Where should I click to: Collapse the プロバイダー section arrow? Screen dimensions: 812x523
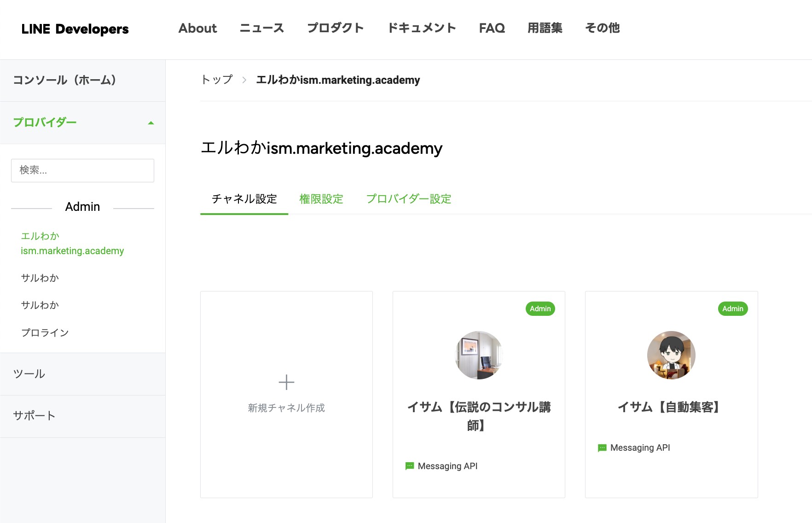point(151,123)
